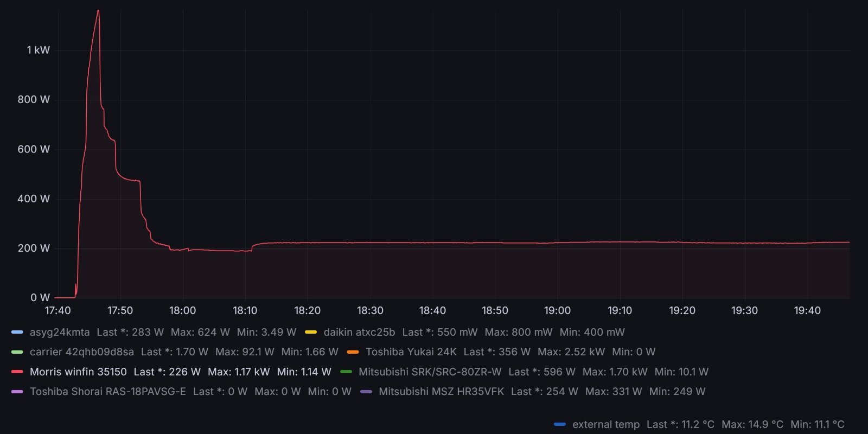868x434 pixels.
Task: Click the 19:40 time axis label
Action: (807, 310)
